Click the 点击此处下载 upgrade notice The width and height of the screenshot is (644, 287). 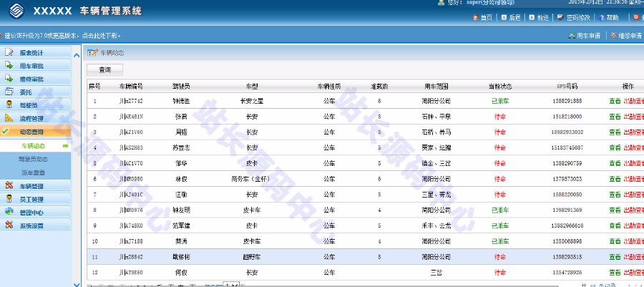(x=100, y=36)
